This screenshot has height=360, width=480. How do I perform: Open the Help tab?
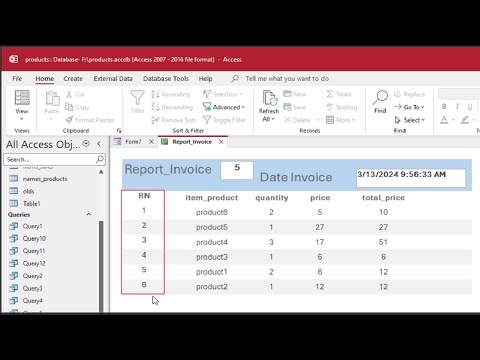click(x=205, y=79)
